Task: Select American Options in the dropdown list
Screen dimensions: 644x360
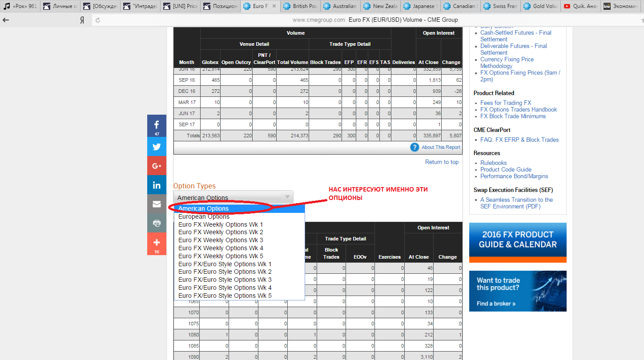Action: tap(239, 208)
